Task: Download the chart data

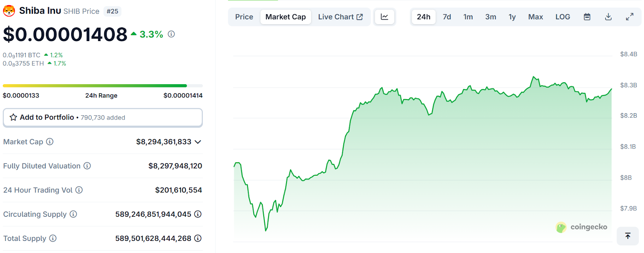Action: 608,17
